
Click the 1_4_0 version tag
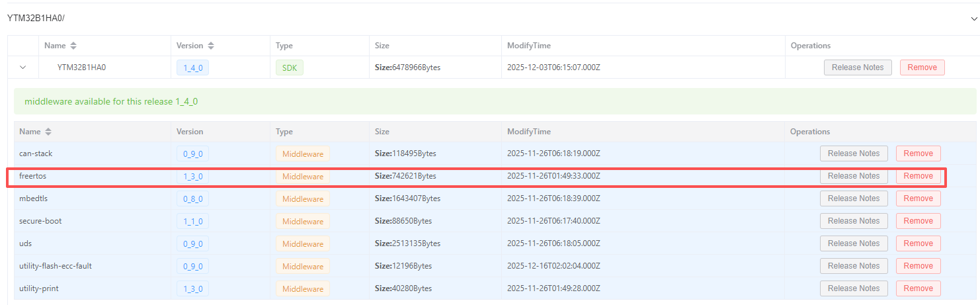click(x=192, y=67)
